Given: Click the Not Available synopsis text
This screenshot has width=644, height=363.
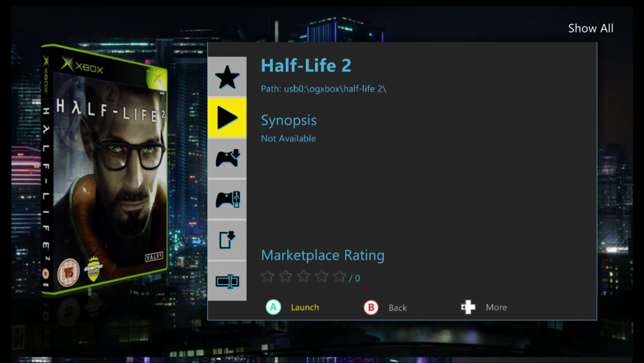Looking at the screenshot, I should [289, 139].
